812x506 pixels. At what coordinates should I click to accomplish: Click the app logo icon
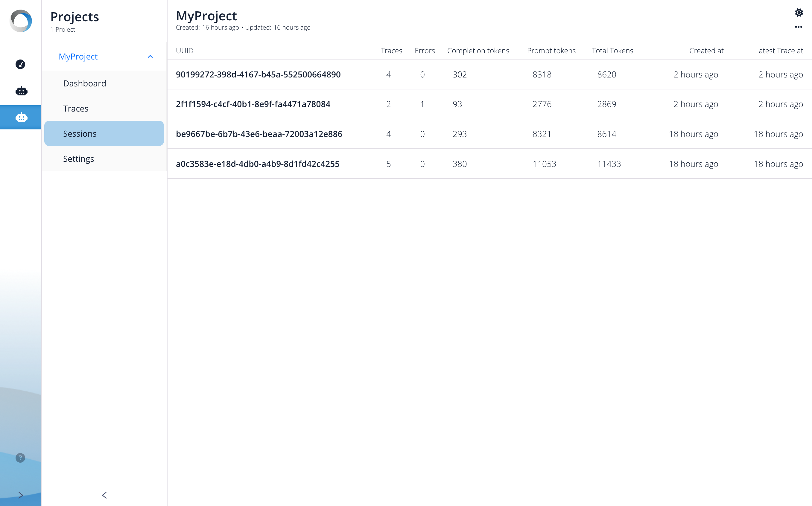[21, 21]
